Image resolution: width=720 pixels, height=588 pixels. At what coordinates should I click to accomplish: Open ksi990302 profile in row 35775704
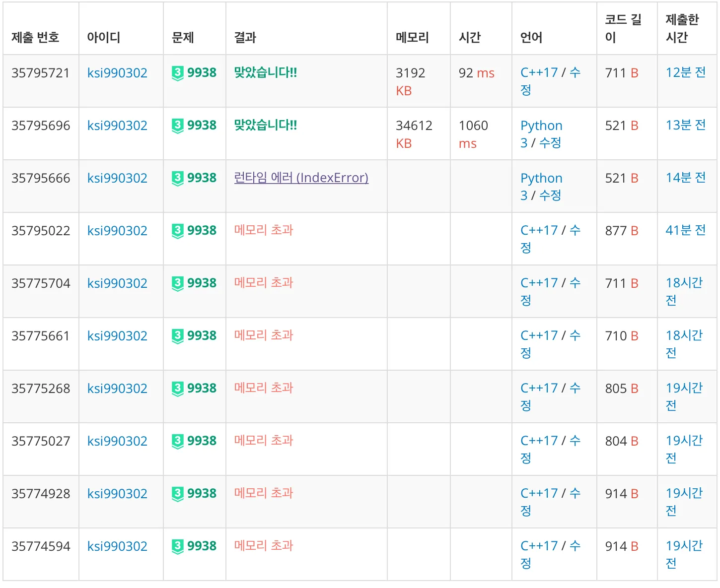pos(117,283)
